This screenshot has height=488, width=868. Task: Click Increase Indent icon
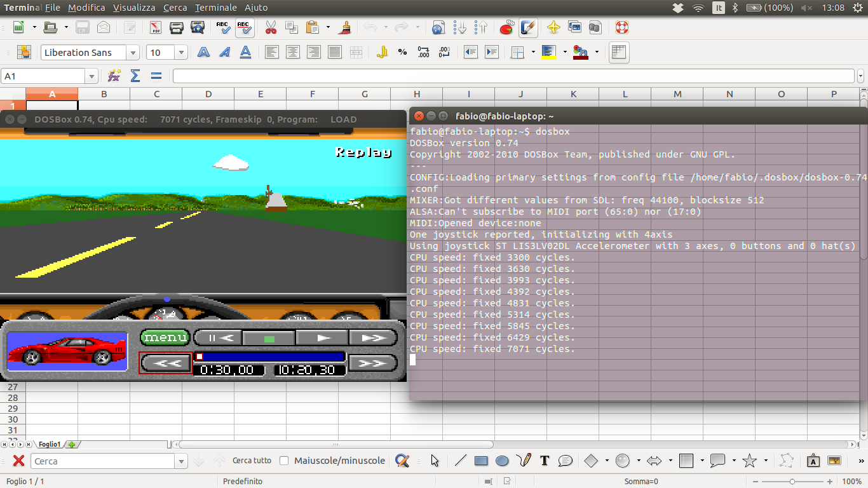[x=491, y=52]
